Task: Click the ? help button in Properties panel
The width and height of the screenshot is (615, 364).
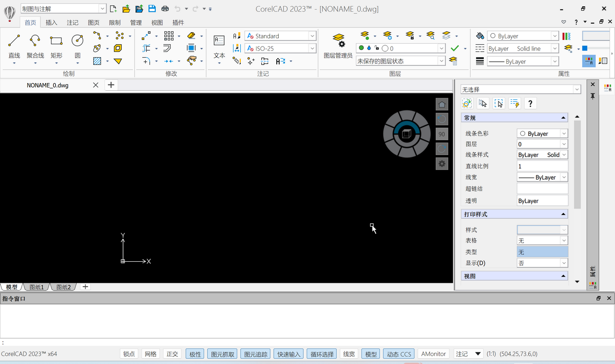Action: tap(530, 103)
